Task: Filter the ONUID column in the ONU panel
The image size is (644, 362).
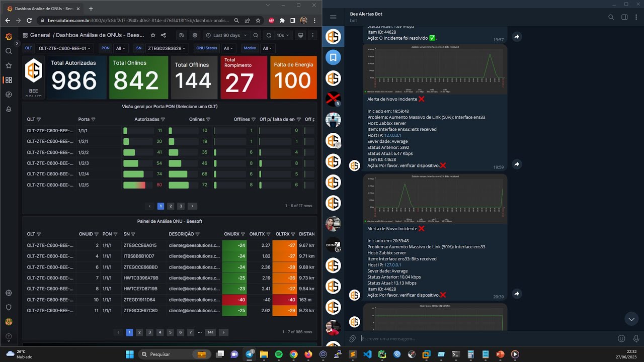Action: 97,234
